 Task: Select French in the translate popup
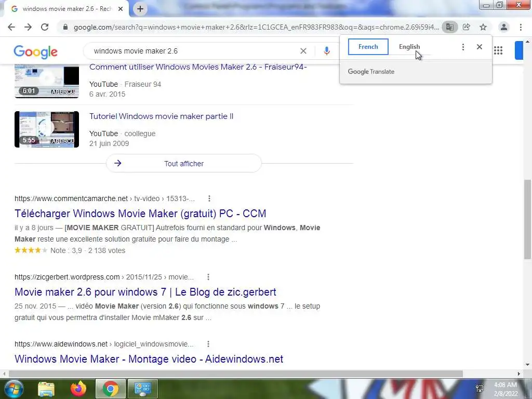tap(368, 47)
